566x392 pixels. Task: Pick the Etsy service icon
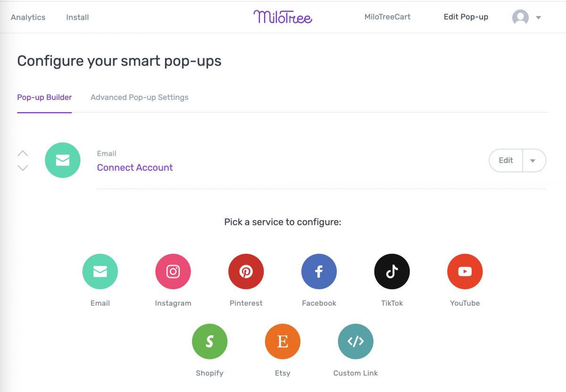point(283,342)
